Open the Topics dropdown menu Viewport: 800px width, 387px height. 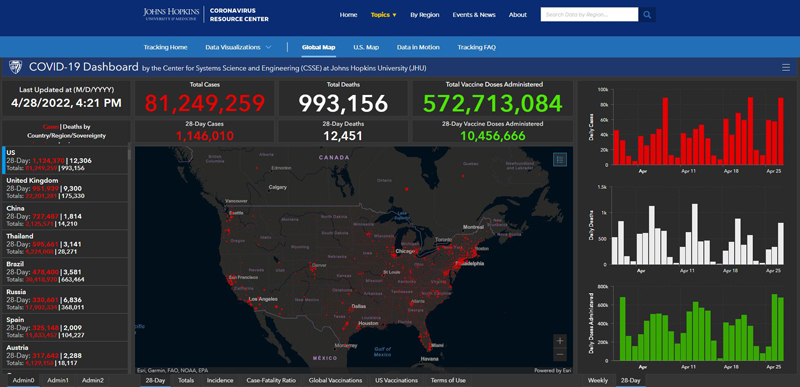[383, 15]
